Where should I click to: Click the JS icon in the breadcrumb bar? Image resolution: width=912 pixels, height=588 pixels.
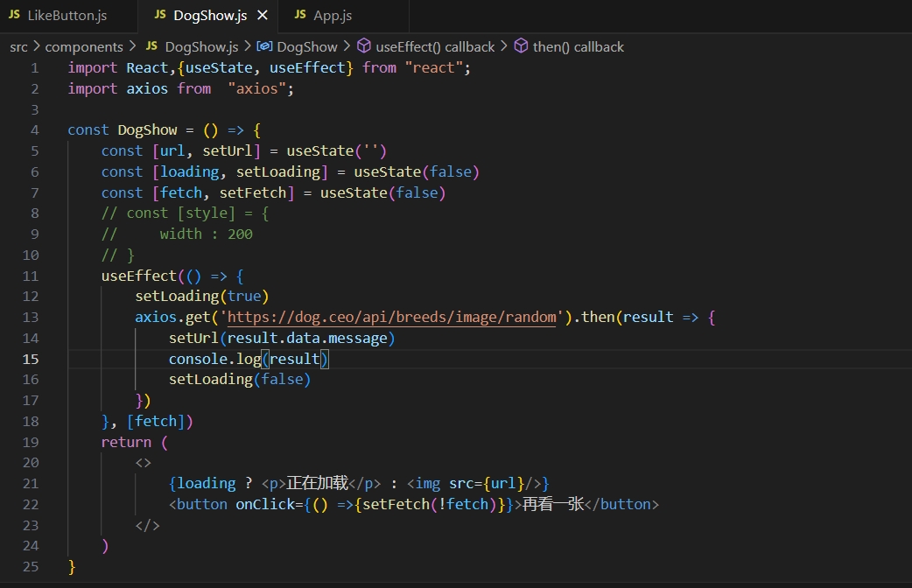(151, 46)
